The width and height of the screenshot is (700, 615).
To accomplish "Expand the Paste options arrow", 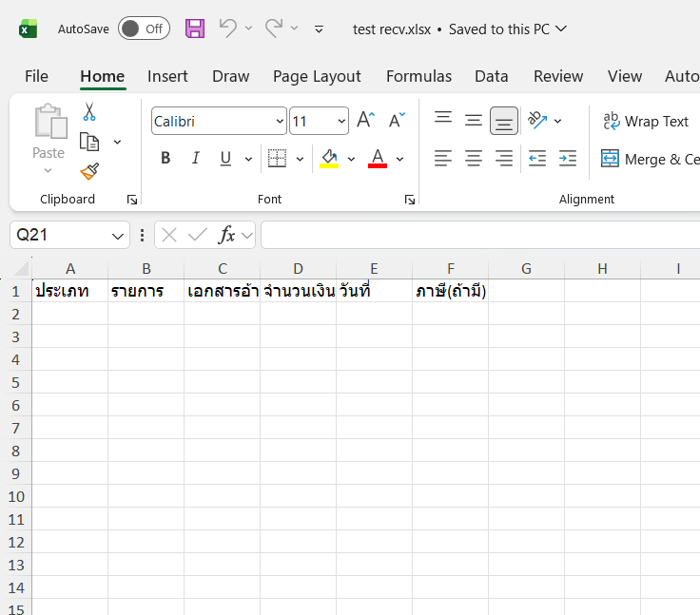I will pos(49,170).
